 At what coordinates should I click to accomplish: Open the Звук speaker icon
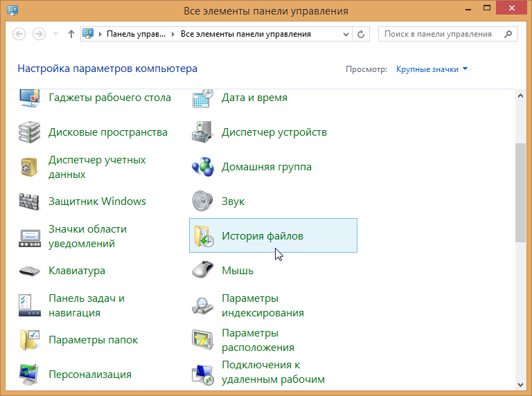[x=203, y=201]
